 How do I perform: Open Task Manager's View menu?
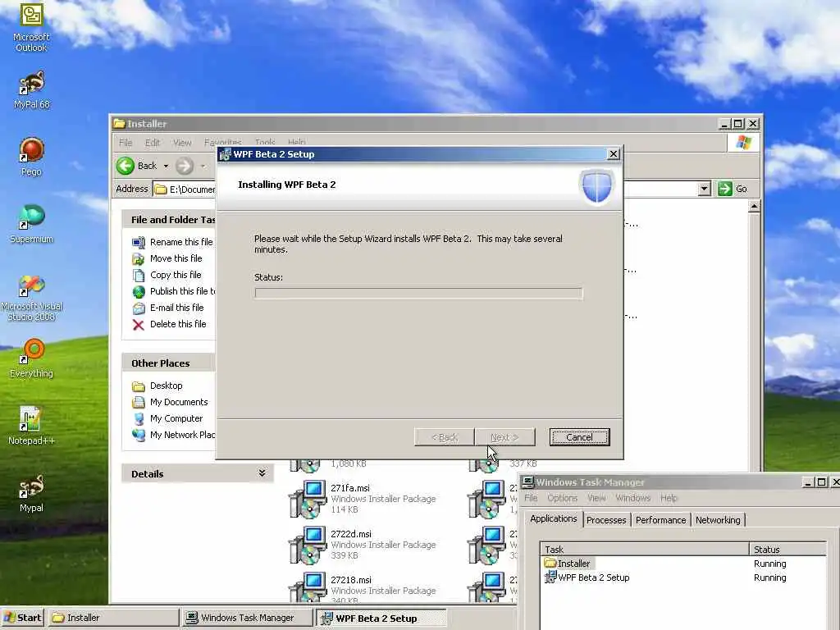596,498
